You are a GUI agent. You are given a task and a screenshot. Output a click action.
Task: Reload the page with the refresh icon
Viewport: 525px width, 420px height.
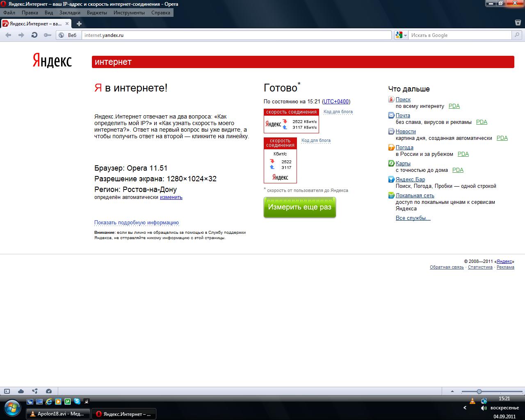tap(34, 35)
